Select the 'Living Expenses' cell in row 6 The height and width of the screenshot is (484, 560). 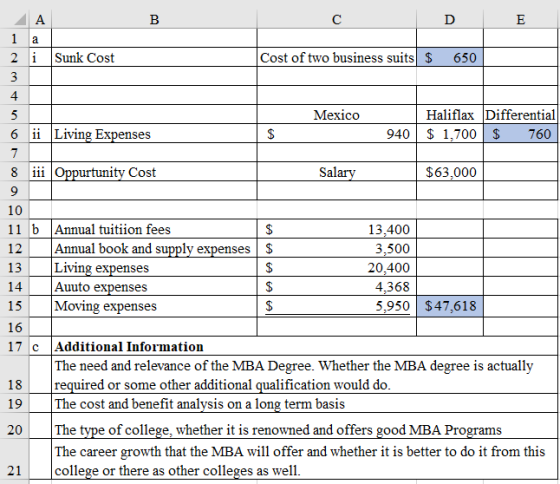154,134
